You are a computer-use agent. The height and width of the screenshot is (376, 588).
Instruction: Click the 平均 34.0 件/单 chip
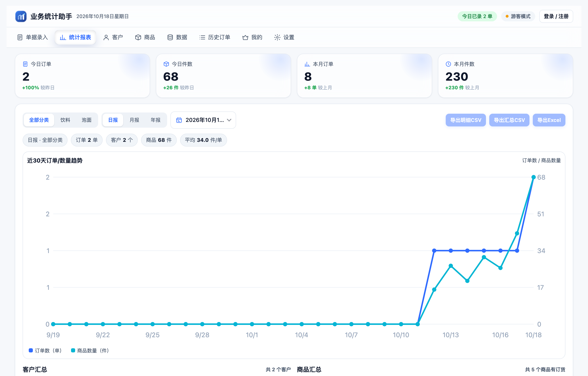(x=203, y=140)
